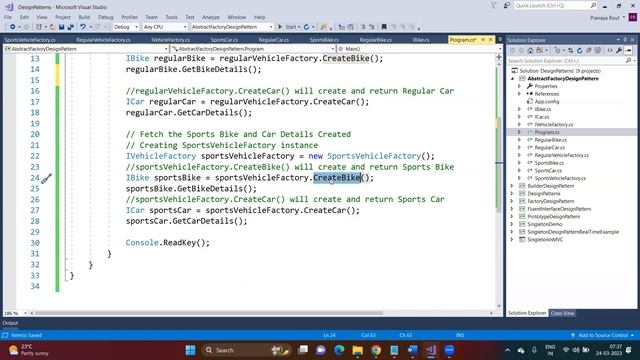Viewport: 640px width, 360px height.
Task: Open Google Chrome from the taskbar
Action: click(376, 350)
